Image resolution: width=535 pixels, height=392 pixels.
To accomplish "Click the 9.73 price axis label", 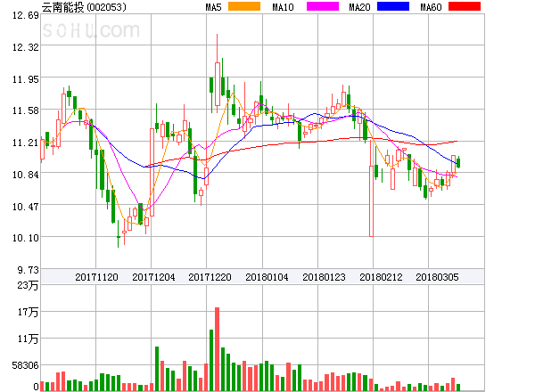I will (29, 270).
